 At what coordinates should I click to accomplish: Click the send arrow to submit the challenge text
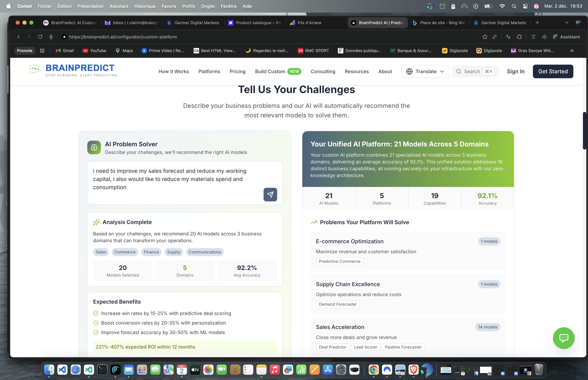click(270, 195)
